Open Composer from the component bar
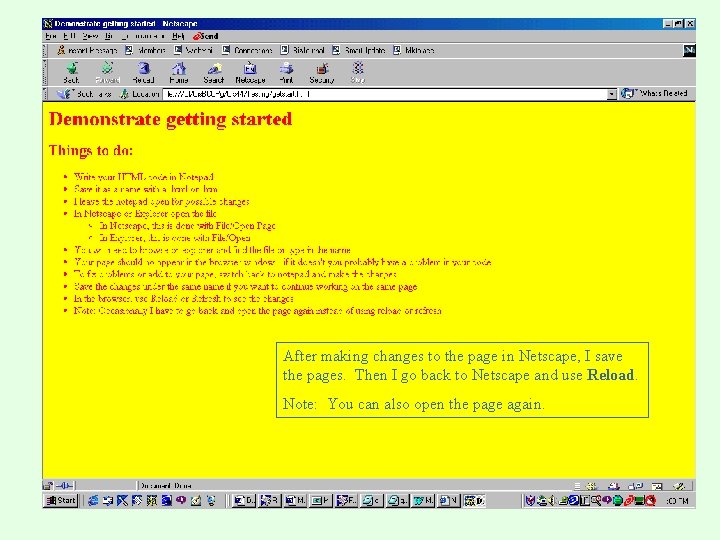Viewport: 720px width, 540px height. [x=679, y=486]
